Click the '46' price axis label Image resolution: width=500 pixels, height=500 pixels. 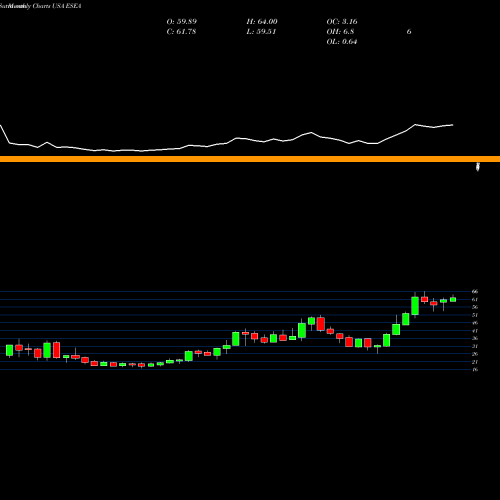point(475,323)
